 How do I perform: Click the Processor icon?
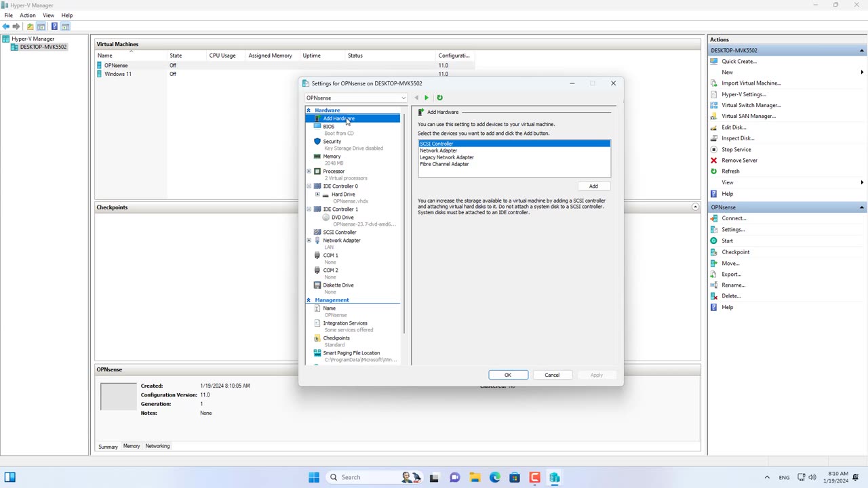point(317,171)
